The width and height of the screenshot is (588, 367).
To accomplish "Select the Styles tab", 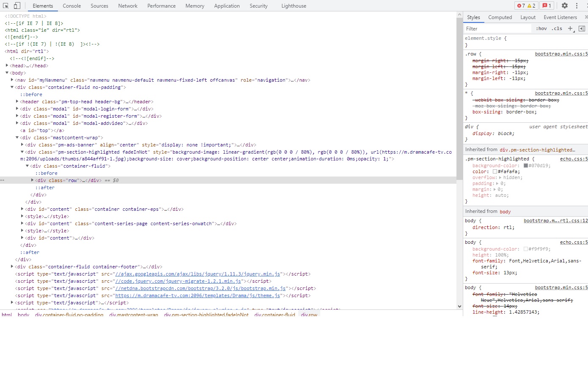I will [473, 17].
